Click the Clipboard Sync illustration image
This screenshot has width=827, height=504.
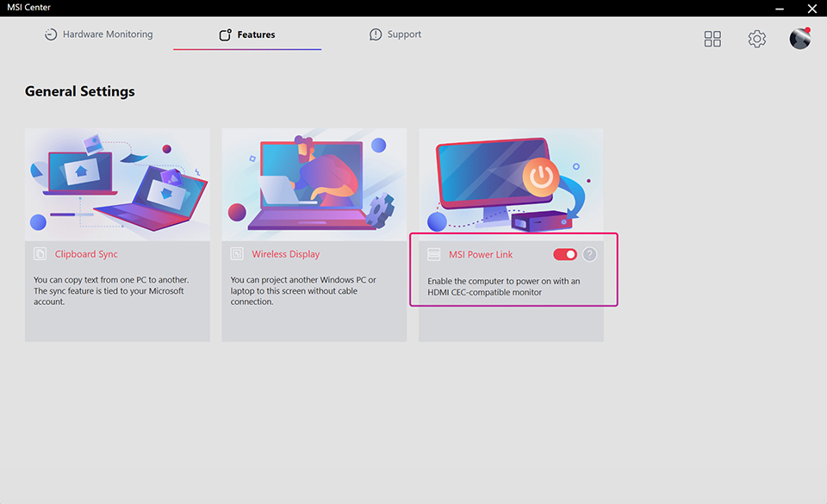[x=117, y=184]
